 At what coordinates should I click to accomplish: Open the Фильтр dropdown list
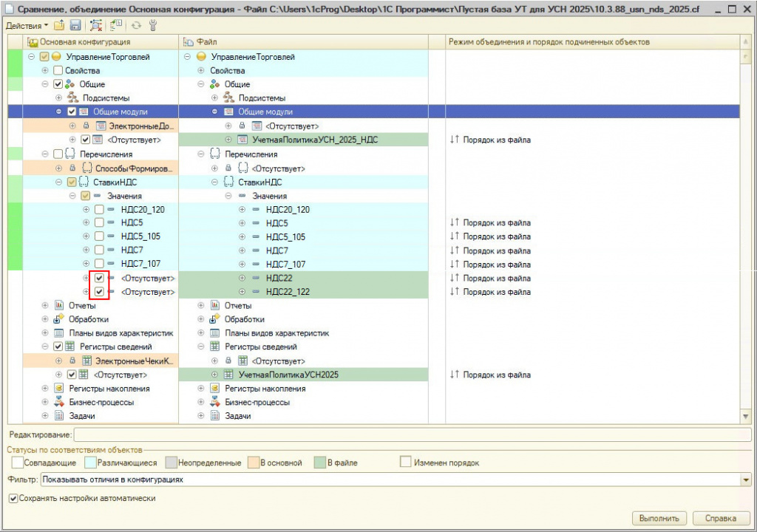pos(745,480)
